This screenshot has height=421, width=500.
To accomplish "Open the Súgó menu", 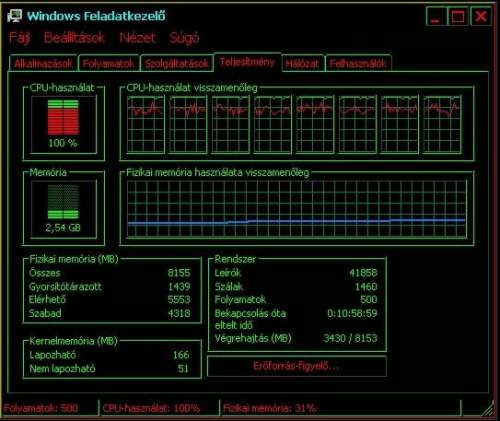I will click(x=184, y=38).
